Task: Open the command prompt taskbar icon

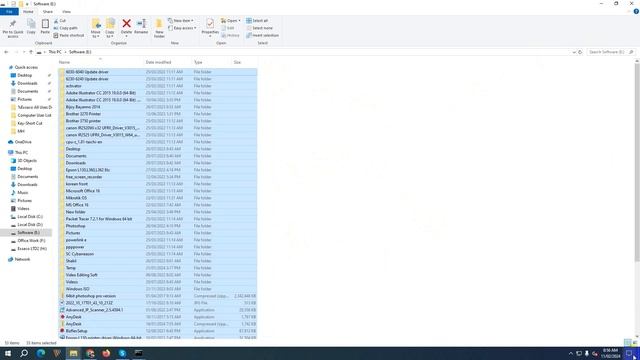Action: (139, 353)
